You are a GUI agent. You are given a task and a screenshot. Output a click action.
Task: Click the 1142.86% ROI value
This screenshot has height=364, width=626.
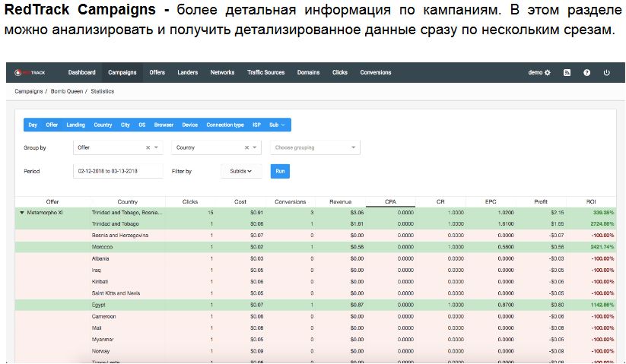(602, 305)
